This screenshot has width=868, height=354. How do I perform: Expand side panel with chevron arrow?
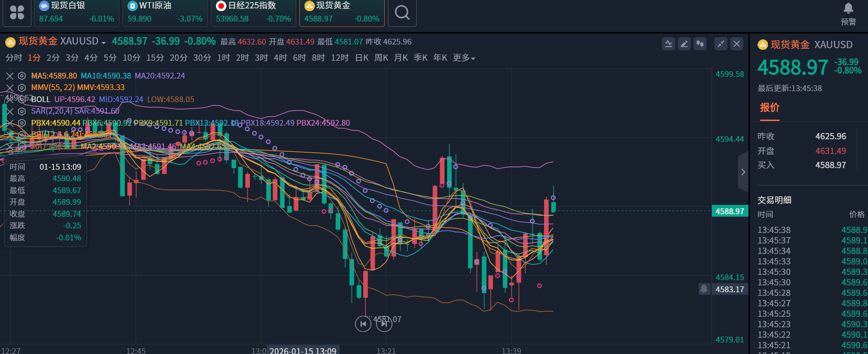[x=743, y=172]
